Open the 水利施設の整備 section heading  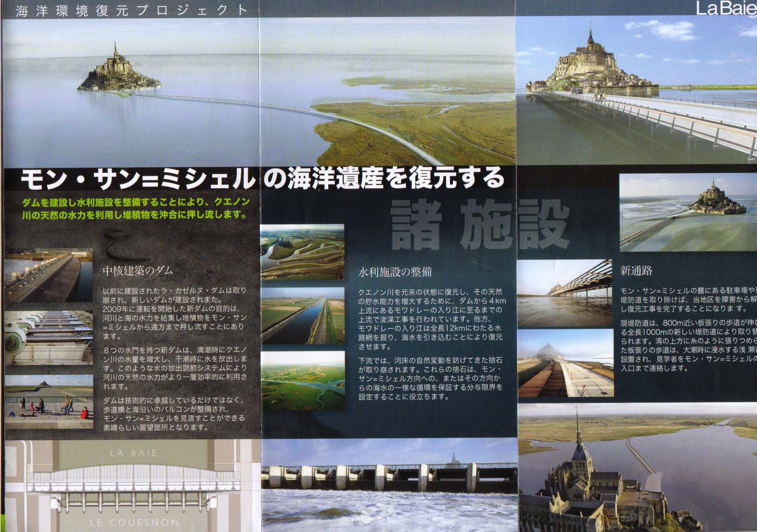395,272
